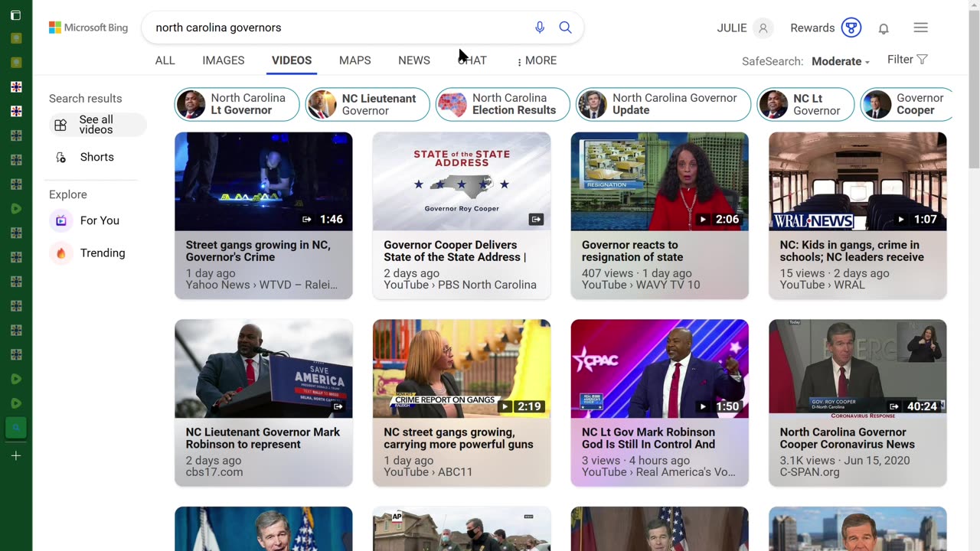Select the North Carolina Election Results chip

[x=503, y=104]
